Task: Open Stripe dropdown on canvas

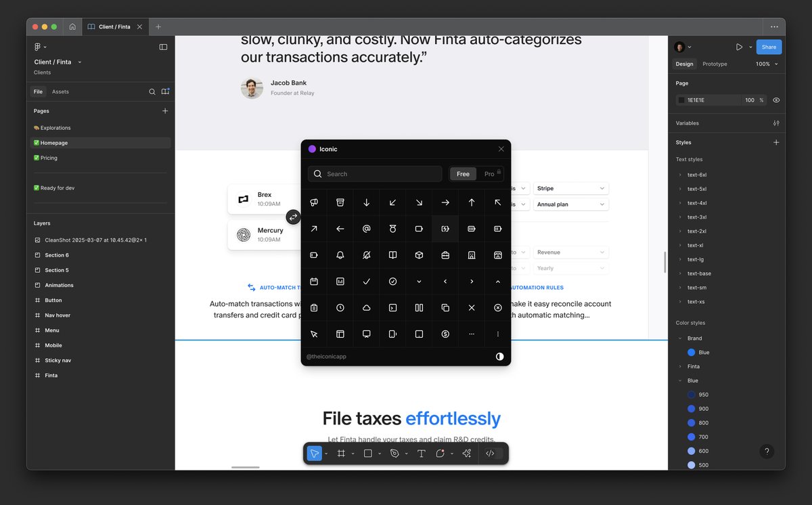Action: [x=571, y=188]
